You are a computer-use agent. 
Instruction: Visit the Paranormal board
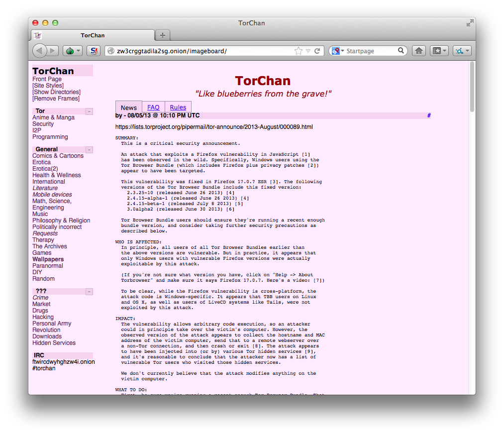pos(48,266)
